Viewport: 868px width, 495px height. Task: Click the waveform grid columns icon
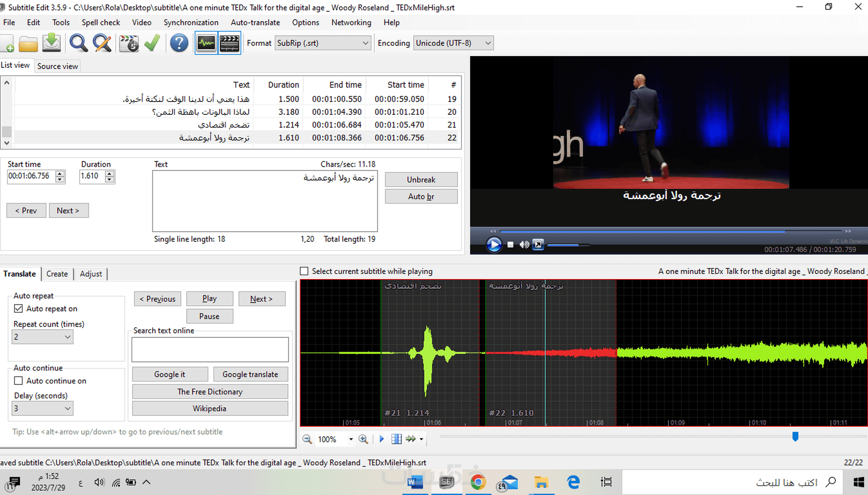[x=396, y=439]
